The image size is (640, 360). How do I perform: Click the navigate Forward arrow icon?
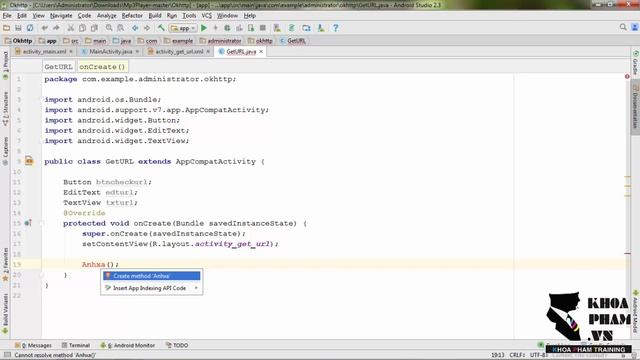pyautogui.click(x=147, y=28)
